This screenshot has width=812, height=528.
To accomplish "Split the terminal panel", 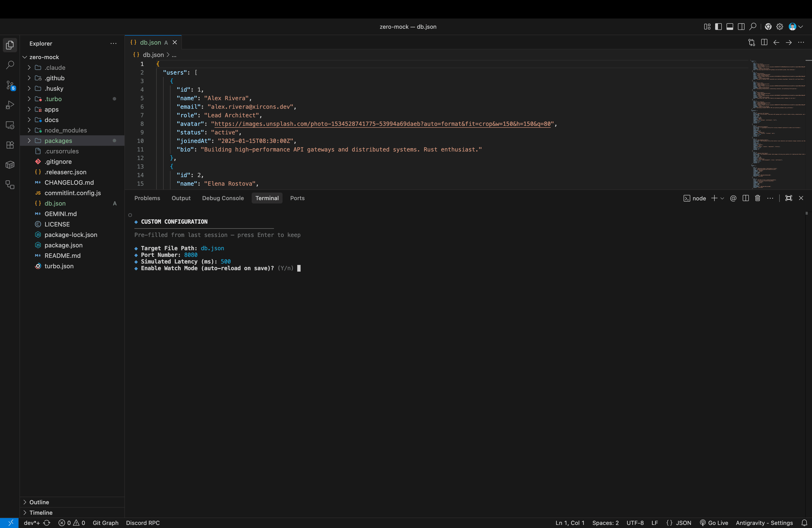I will (x=746, y=198).
